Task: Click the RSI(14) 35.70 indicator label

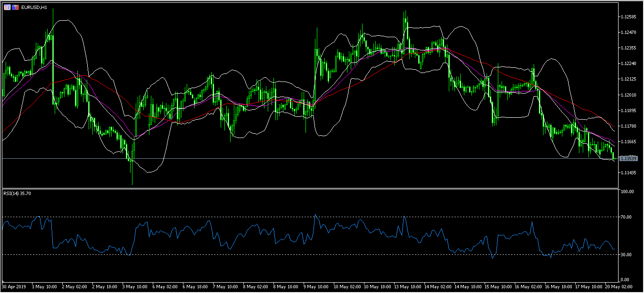Action: pyautogui.click(x=17, y=193)
